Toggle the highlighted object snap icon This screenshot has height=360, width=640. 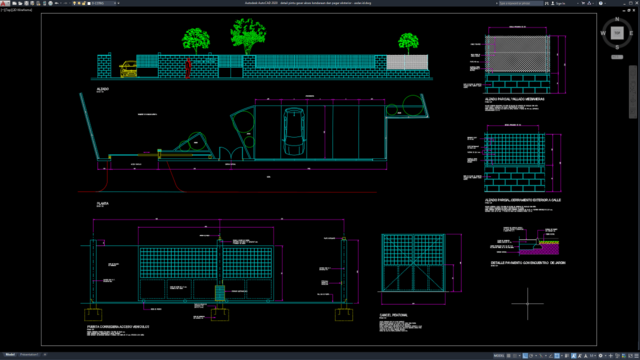[x=557, y=356]
